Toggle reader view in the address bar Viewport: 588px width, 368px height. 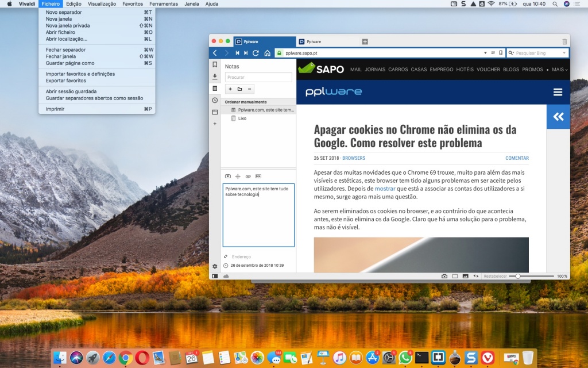493,52
